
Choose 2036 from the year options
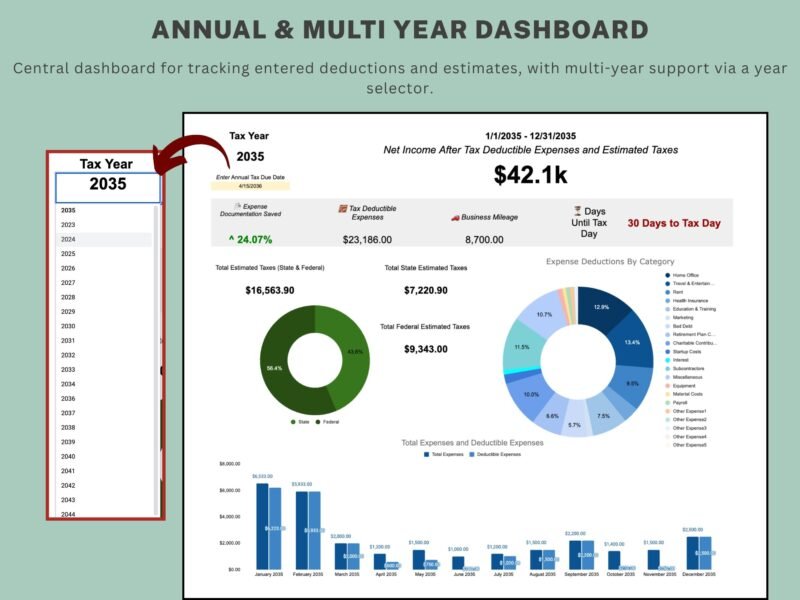[x=104, y=398]
